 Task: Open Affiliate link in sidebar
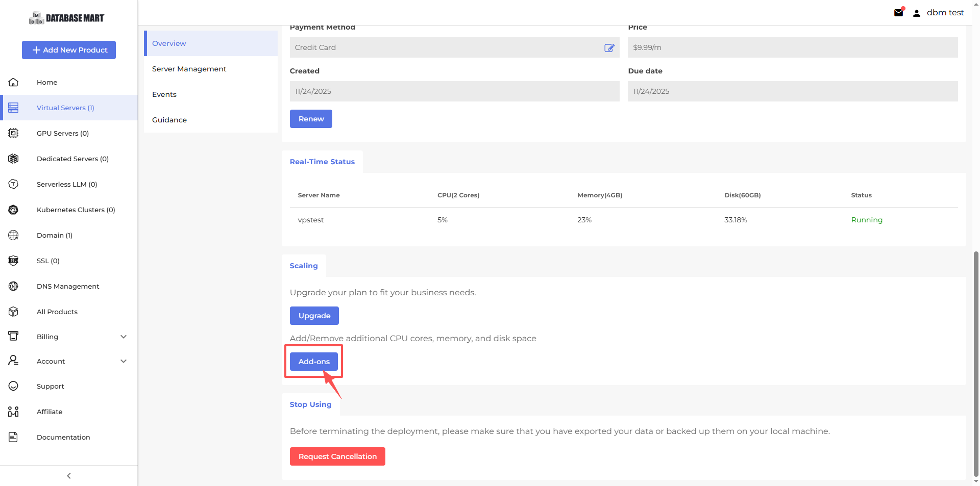[x=50, y=412]
